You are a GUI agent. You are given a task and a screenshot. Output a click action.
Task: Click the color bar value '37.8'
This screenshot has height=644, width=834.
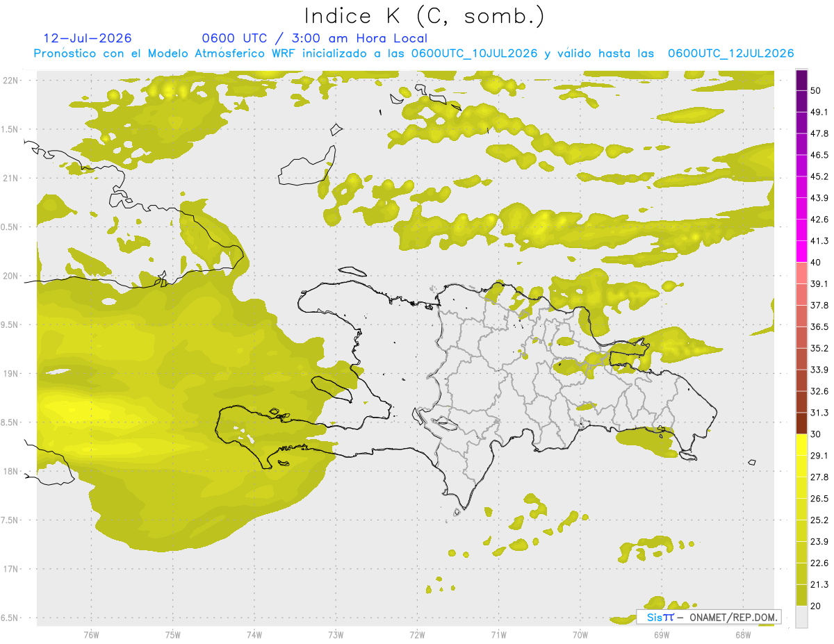[x=819, y=305]
